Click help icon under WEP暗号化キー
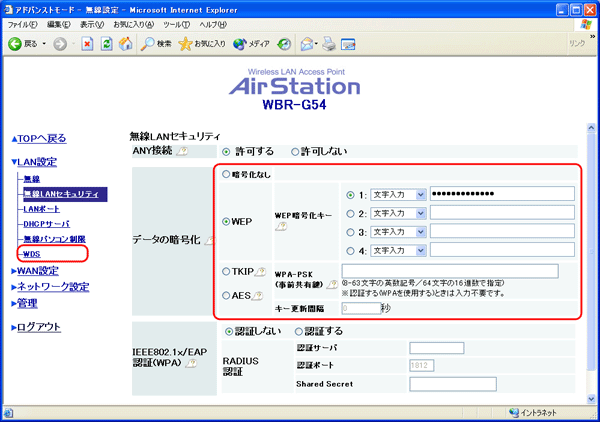 pos(281,227)
